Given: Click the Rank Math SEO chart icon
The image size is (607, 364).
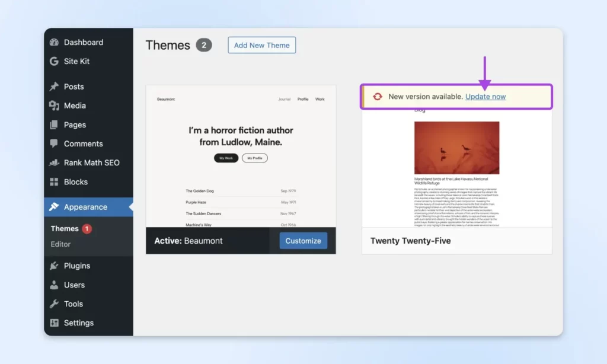Looking at the screenshot, I should click(54, 162).
